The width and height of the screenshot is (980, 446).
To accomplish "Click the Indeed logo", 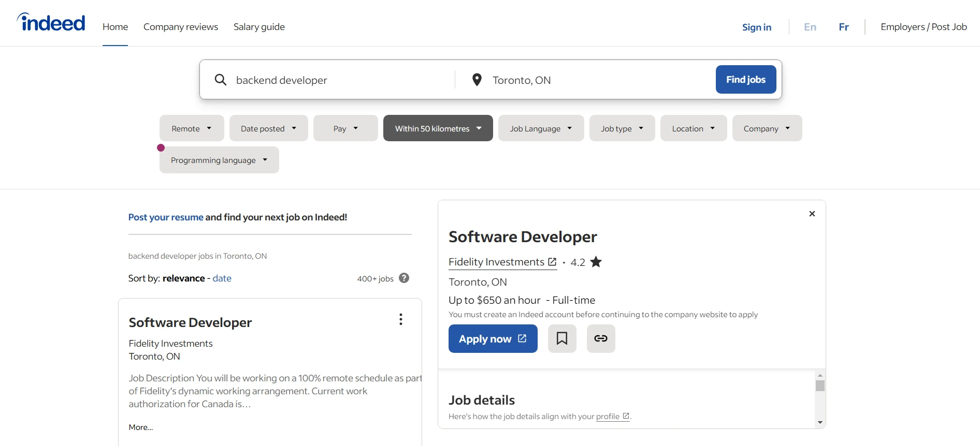I will click(51, 23).
